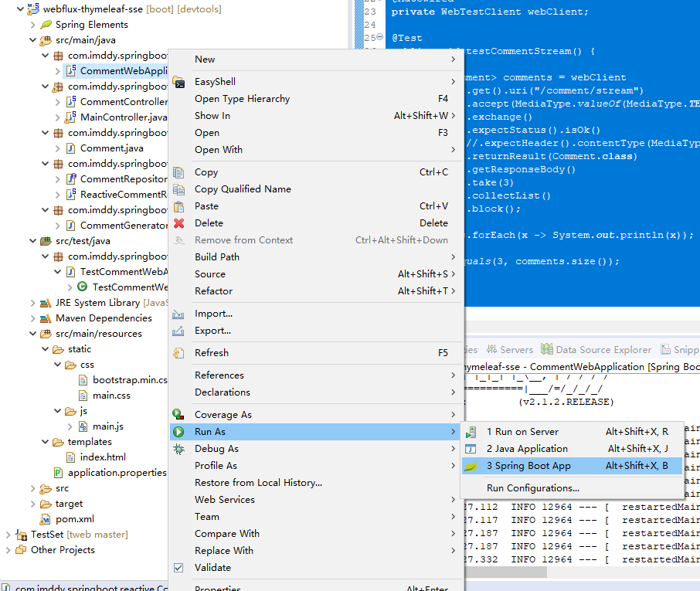Open the Web Services submenu
The width and height of the screenshot is (700, 591).
click(x=316, y=500)
